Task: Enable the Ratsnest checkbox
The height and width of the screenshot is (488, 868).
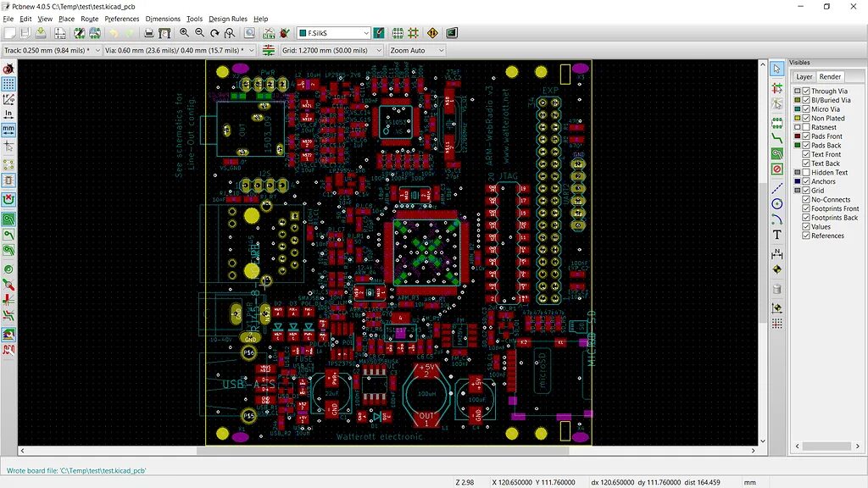Action: (x=806, y=127)
